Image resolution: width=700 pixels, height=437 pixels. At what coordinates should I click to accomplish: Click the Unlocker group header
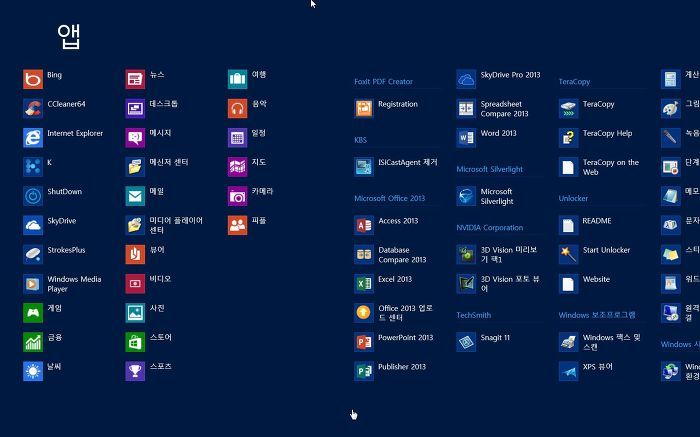(x=573, y=198)
